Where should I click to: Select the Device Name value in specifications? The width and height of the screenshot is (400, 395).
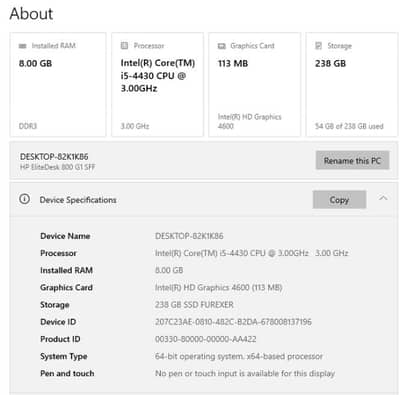(189, 236)
